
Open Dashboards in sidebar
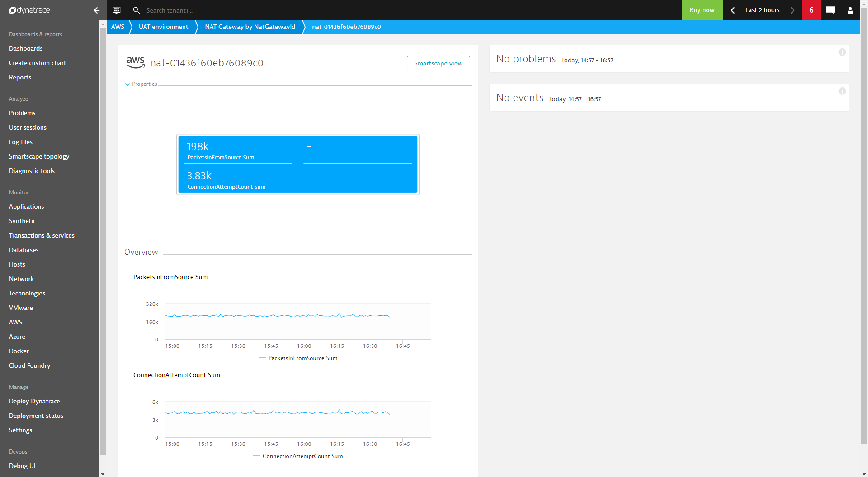[x=26, y=48]
